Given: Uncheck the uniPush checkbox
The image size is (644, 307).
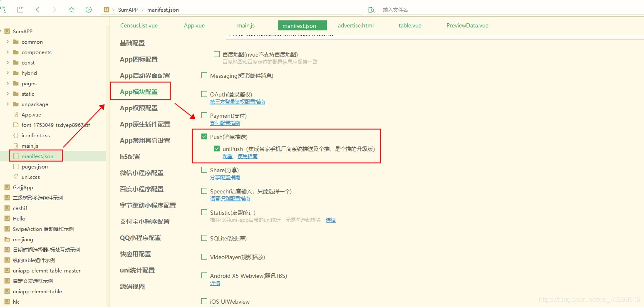Looking at the screenshot, I should pos(217,149).
